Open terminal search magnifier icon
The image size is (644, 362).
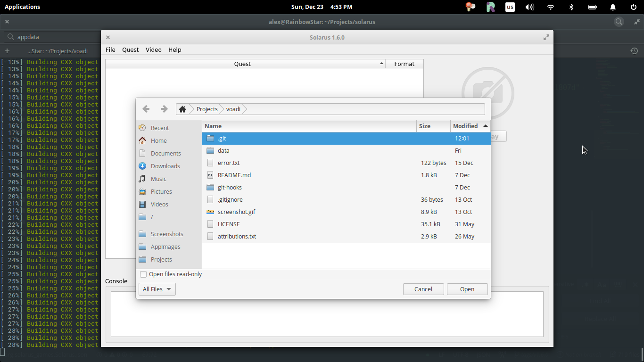click(619, 22)
